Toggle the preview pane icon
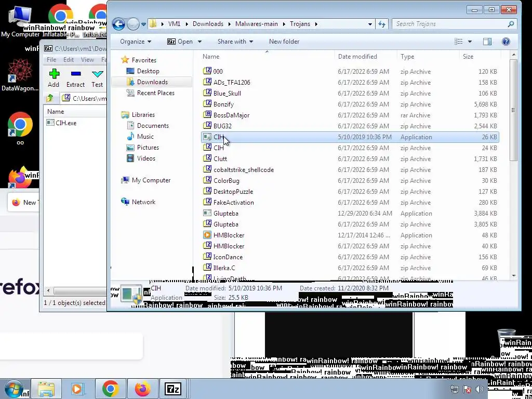 pos(487,42)
